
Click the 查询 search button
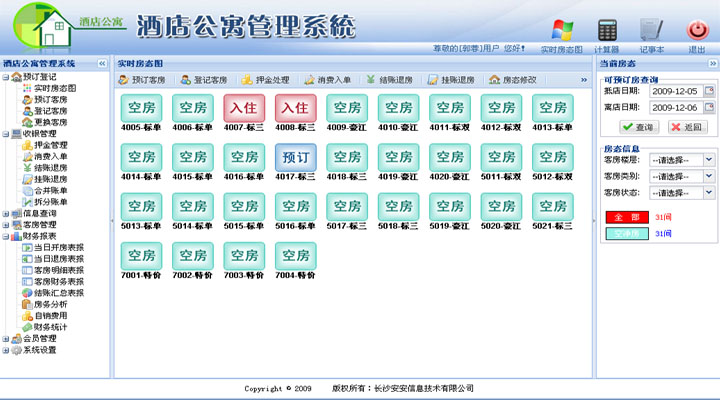click(639, 127)
